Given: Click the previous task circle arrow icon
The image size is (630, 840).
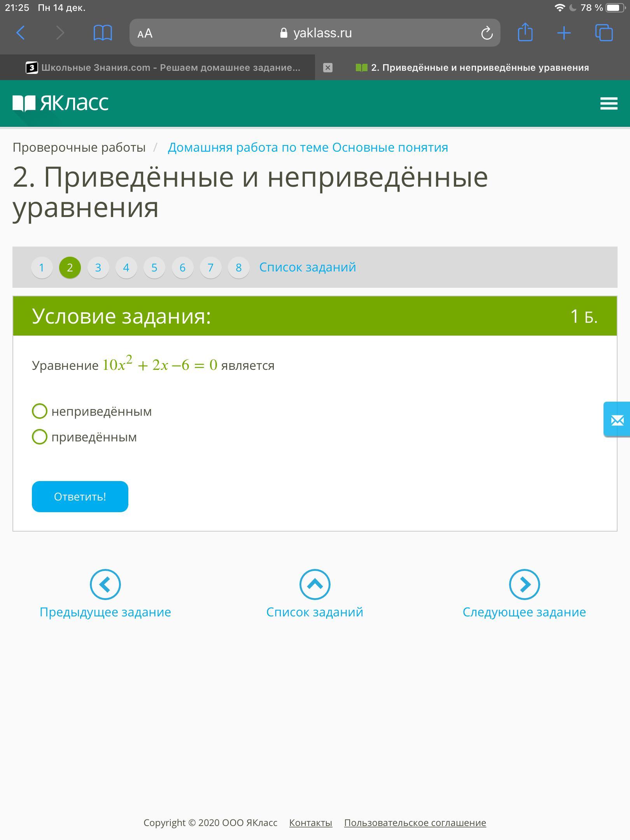Looking at the screenshot, I should pos(105,584).
